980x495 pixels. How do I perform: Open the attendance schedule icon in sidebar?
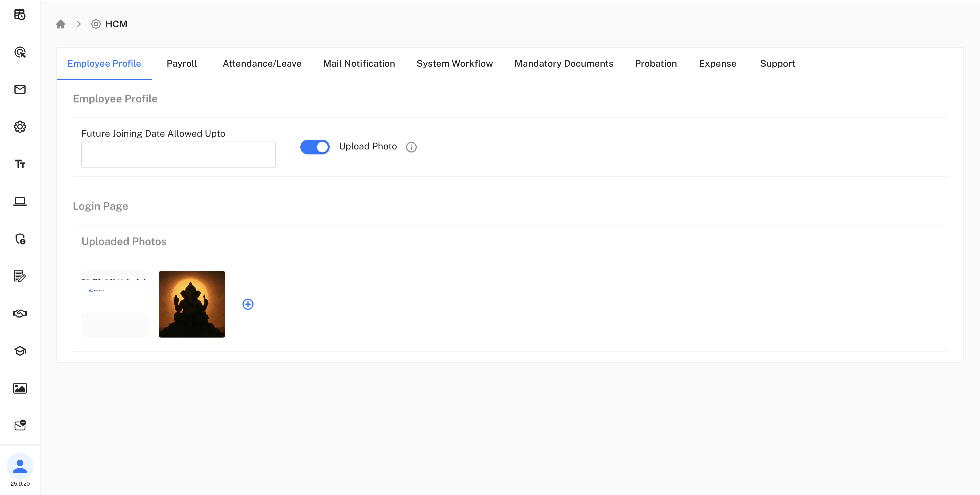[x=20, y=14]
